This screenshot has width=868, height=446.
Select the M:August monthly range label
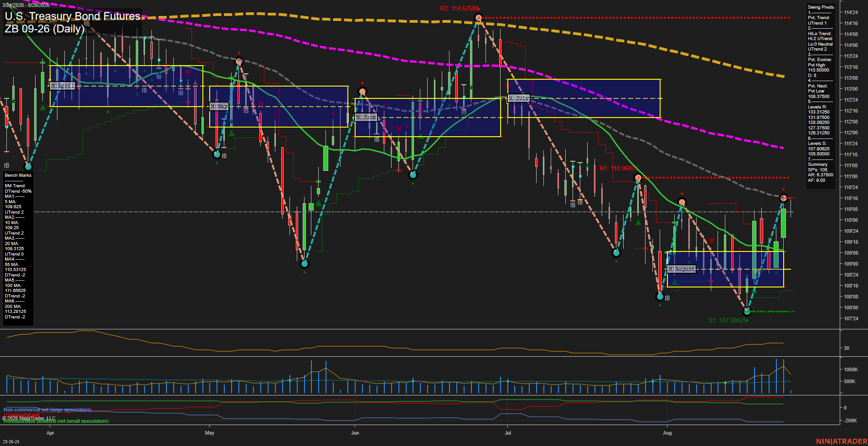(682, 269)
